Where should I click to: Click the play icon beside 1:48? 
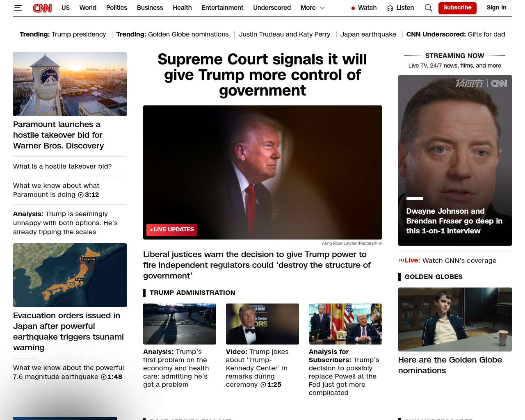104,377
